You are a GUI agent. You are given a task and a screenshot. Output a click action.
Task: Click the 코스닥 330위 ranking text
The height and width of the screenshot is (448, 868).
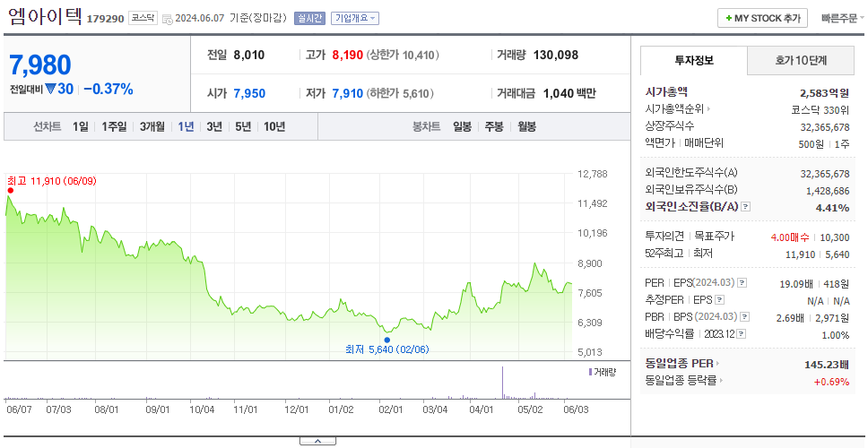(x=820, y=109)
